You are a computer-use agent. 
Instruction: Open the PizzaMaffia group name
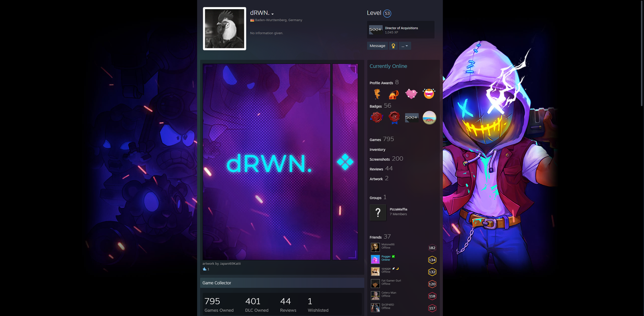click(398, 209)
